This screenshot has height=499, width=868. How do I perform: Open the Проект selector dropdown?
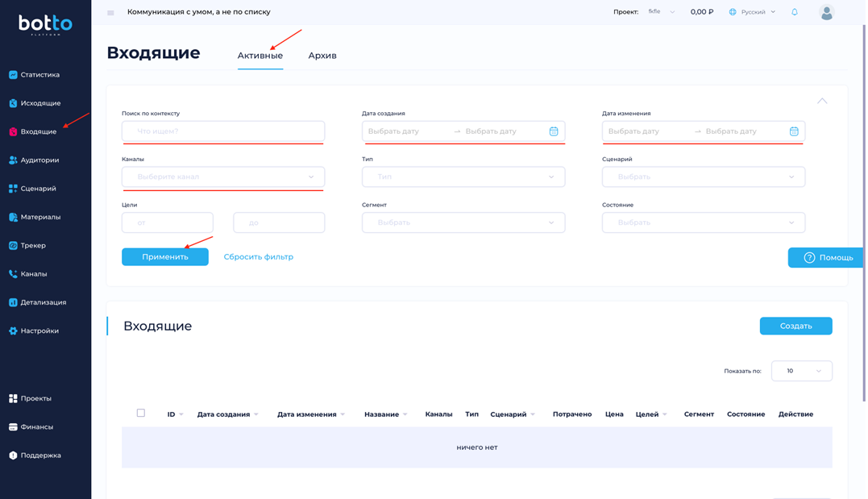coord(662,11)
